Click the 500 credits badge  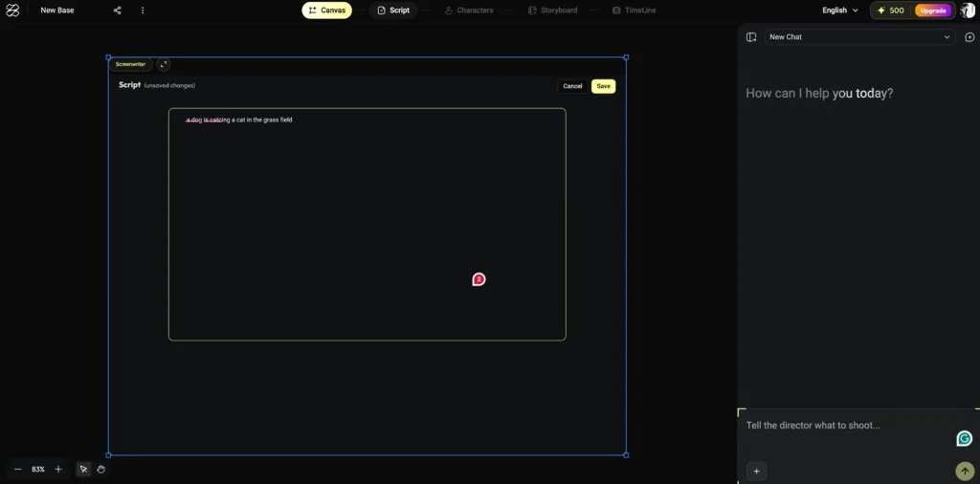(x=891, y=10)
